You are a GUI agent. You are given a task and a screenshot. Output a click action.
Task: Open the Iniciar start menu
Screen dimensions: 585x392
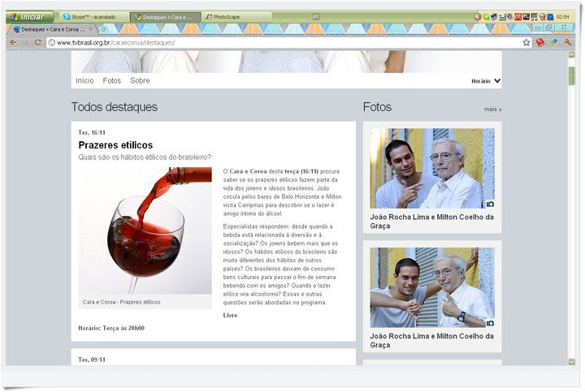point(30,17)
